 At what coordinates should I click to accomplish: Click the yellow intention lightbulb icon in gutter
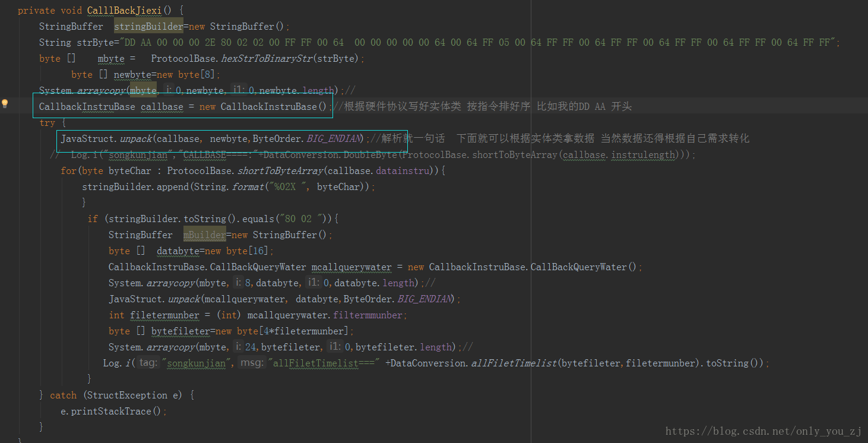click(x=5, y=103)
